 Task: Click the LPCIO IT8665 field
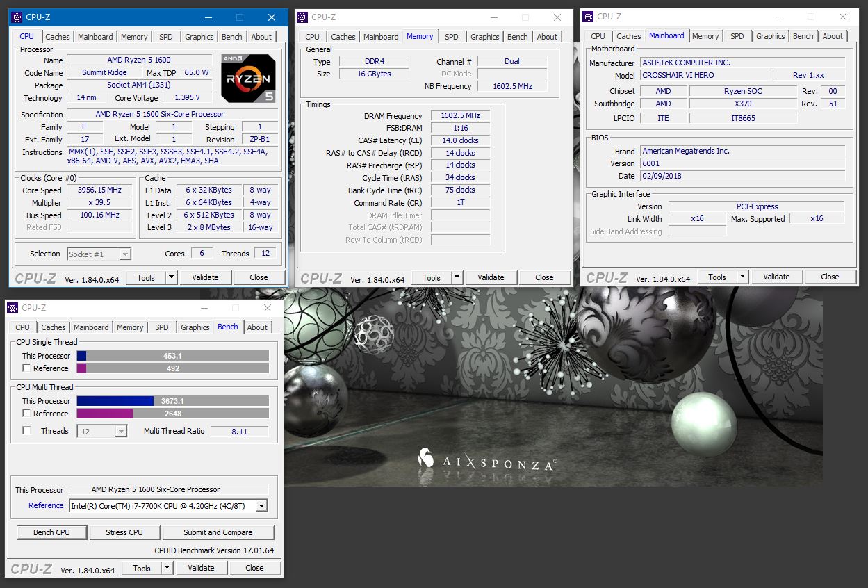pos(743,118)
